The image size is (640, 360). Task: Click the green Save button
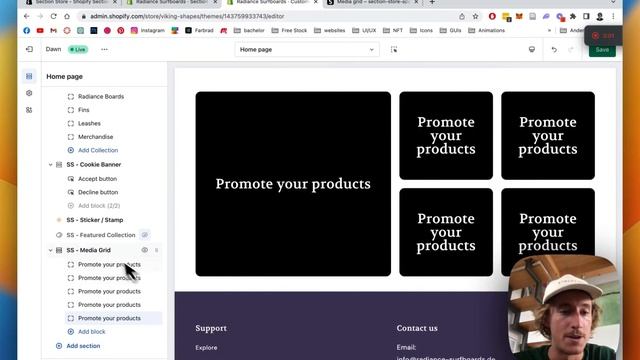click(x=602, y=49)
